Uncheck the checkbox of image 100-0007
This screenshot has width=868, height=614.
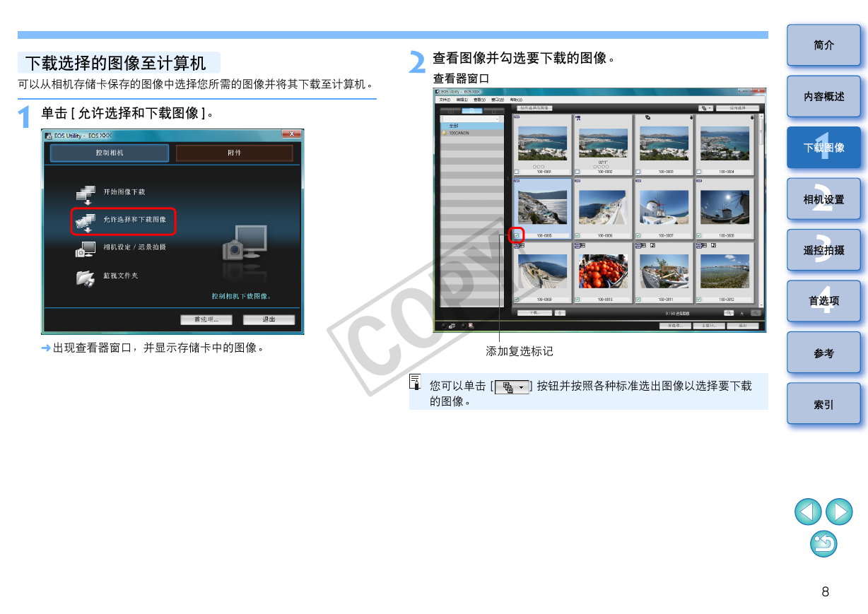(x=638, y=235)
